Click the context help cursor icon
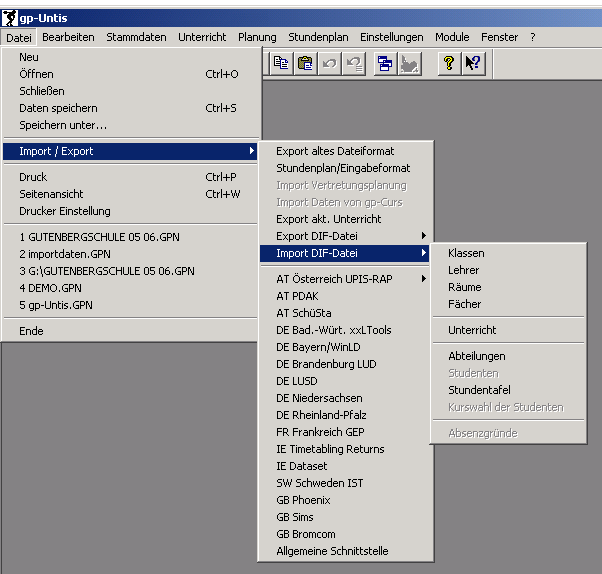Screen dimensions: 602x574 click(x=473, y=63)
